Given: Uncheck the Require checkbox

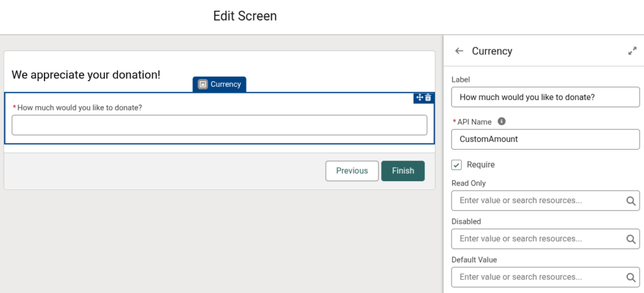Looking at the screenshot, I should 457,165.
